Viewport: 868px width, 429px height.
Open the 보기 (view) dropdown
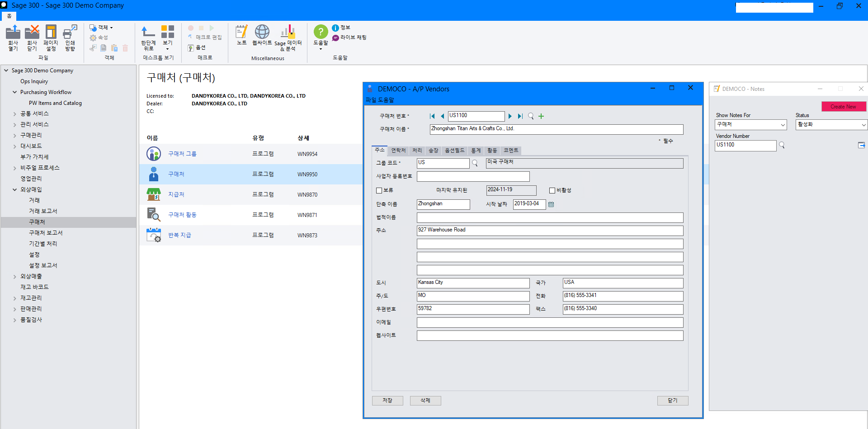[168, 38]
